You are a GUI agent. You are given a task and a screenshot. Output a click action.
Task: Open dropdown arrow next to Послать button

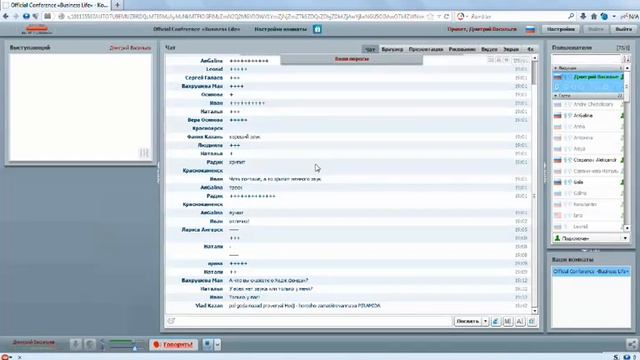pyautogui.click(x=485, y=322)
